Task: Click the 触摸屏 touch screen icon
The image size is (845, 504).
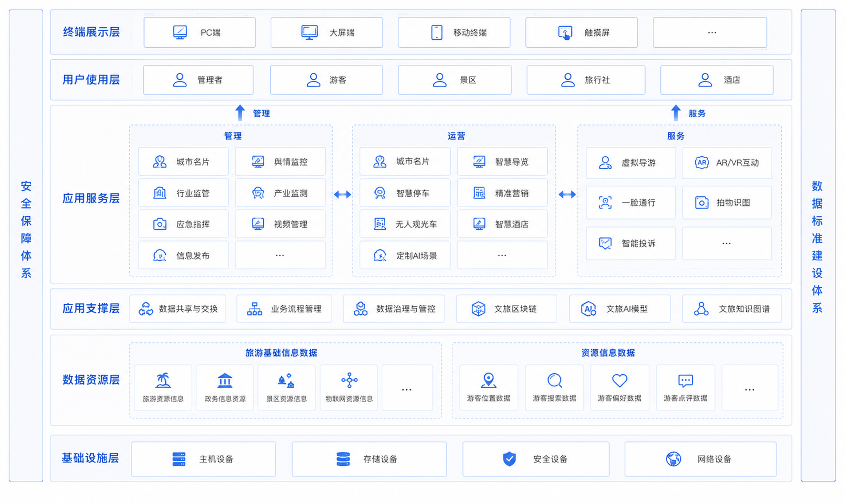Action: (x=565, y=33)
